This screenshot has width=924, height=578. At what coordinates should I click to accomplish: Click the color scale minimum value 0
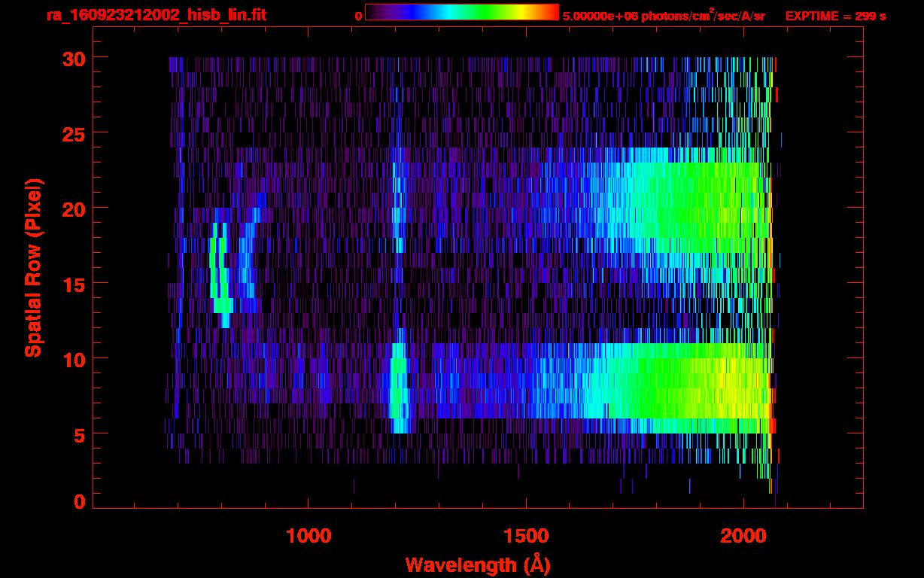tap(359, 16)
